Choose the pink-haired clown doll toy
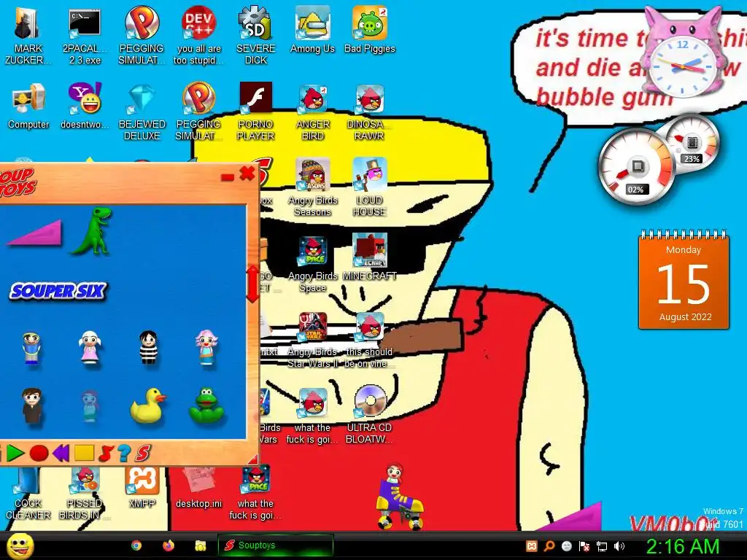 206,348
